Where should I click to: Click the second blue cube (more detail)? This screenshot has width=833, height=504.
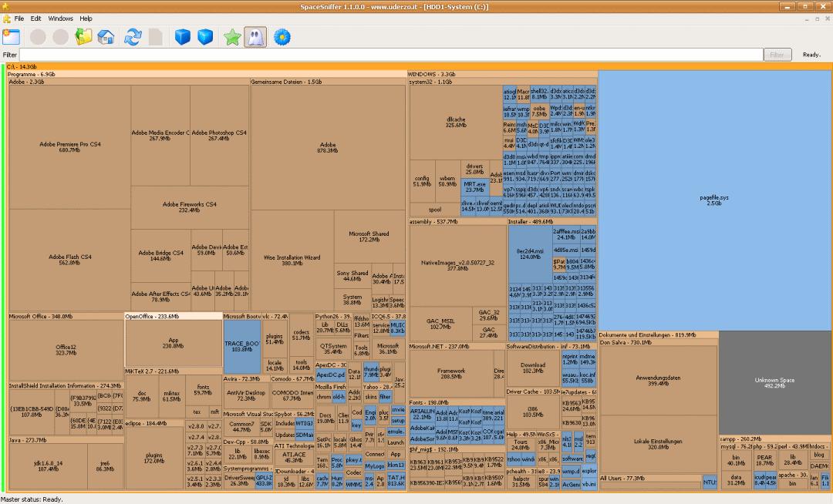pyautogui.click(x=205, y=36)
